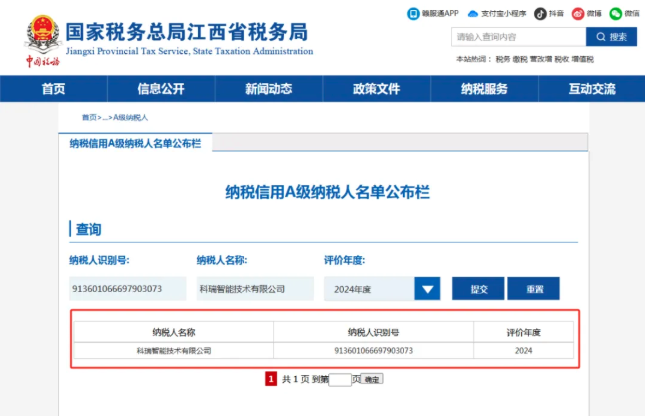Select the 纳税信用A级纳税人名单公布栏 tab

coord(135,144)
